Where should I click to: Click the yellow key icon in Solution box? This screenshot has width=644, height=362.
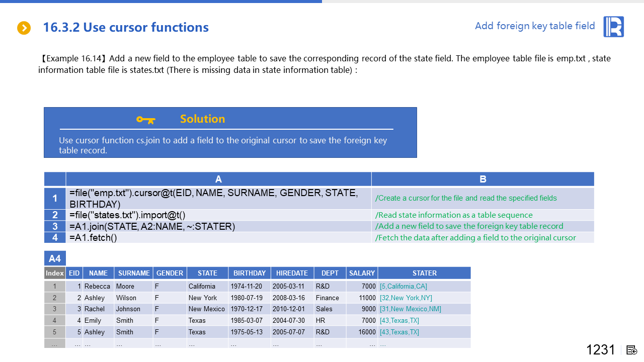pyautogui.click(x=146, y=120)
